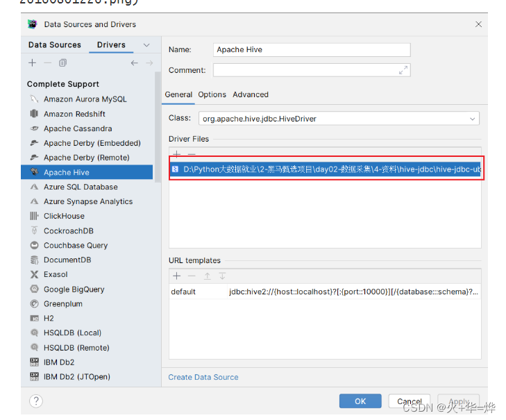Screen dimensions: 506x420
Task: Open help with question mark button
Action: pos(36,401)
